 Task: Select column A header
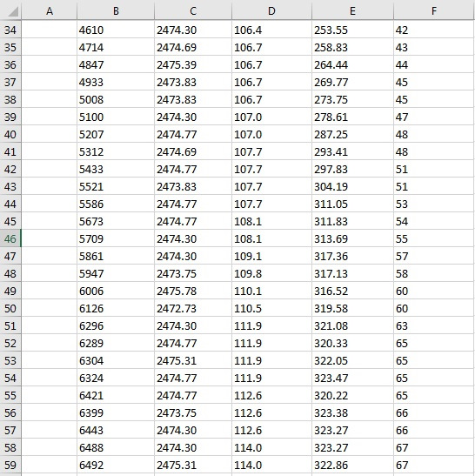click(50, 11)
